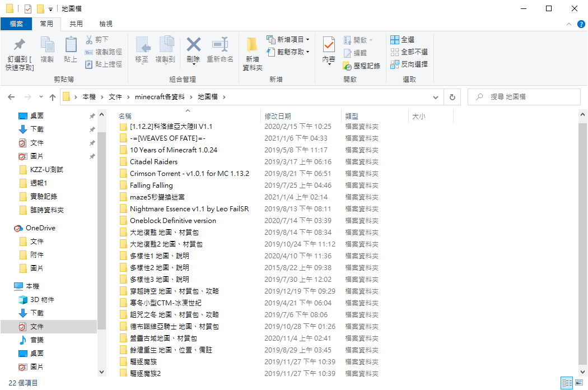Click the file list vertical scrollbar track

click(x=582, y=244)
